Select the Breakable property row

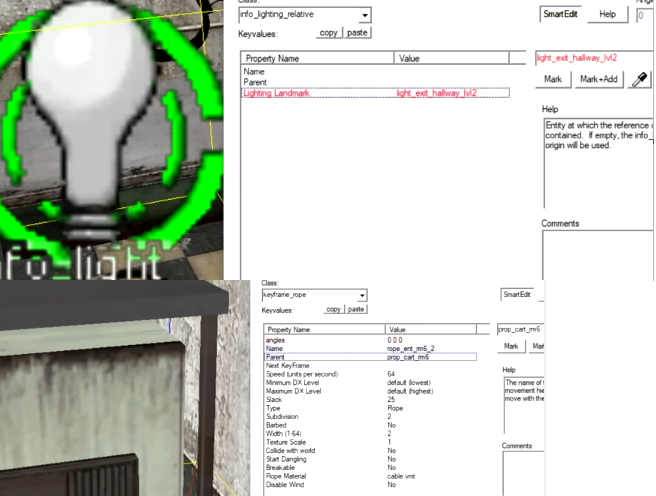(x=370, y=468)
